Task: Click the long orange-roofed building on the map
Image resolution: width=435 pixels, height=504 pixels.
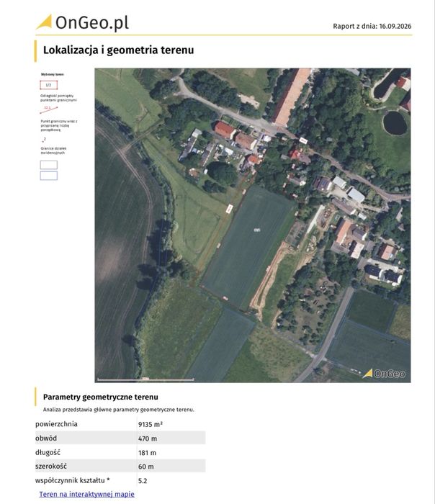Action: tap(291, 96)
